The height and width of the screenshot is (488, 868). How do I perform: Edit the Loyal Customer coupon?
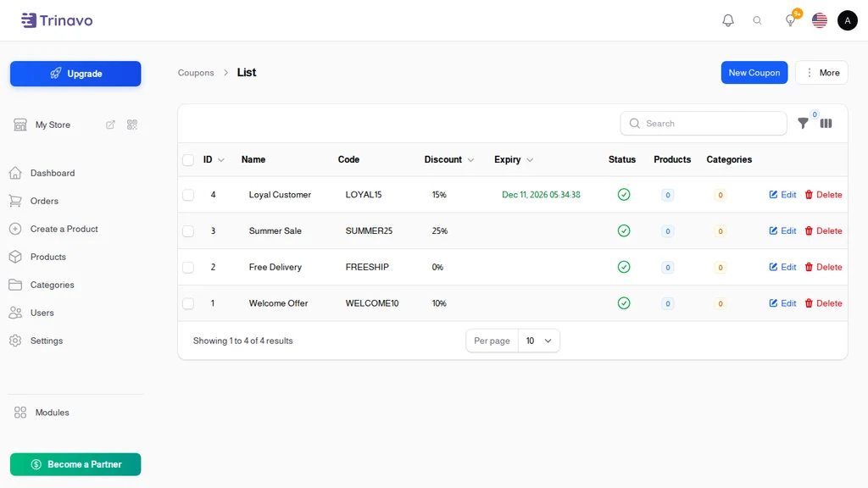[x=782, y=195]
